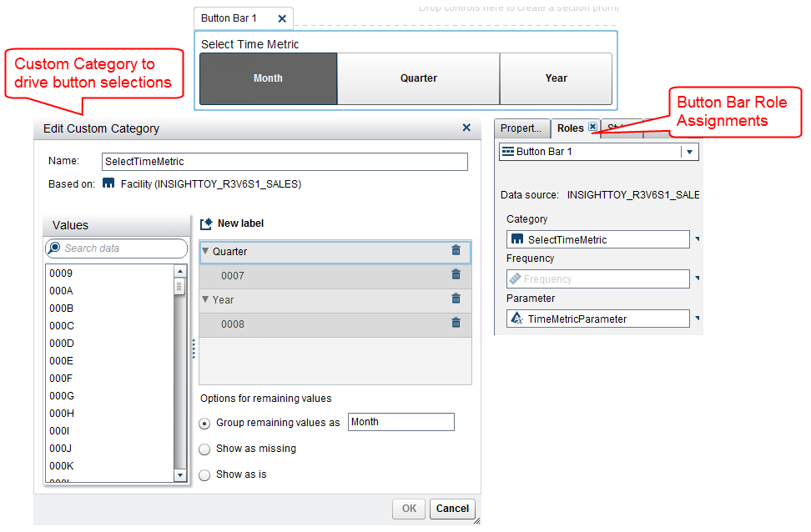
Task: Click the Button Bar 1 control icon in dropdown
Action: click(508, 152)
